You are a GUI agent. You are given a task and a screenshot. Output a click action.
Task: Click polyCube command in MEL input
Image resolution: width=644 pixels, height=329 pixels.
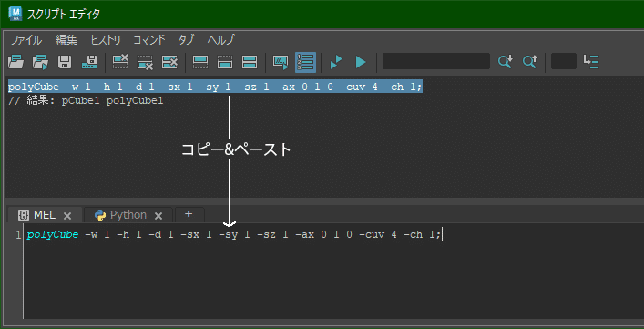coord(53,235)
